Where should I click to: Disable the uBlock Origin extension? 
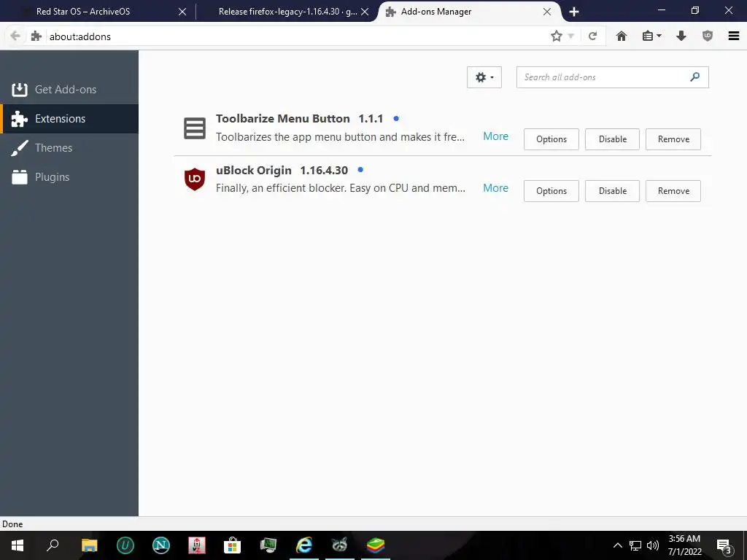(612, 191)
